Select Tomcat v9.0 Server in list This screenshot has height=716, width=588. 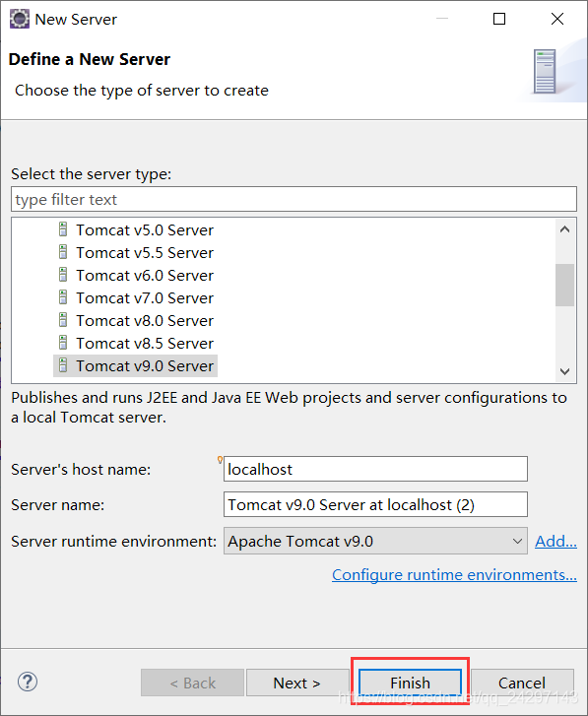coord(136,365)
